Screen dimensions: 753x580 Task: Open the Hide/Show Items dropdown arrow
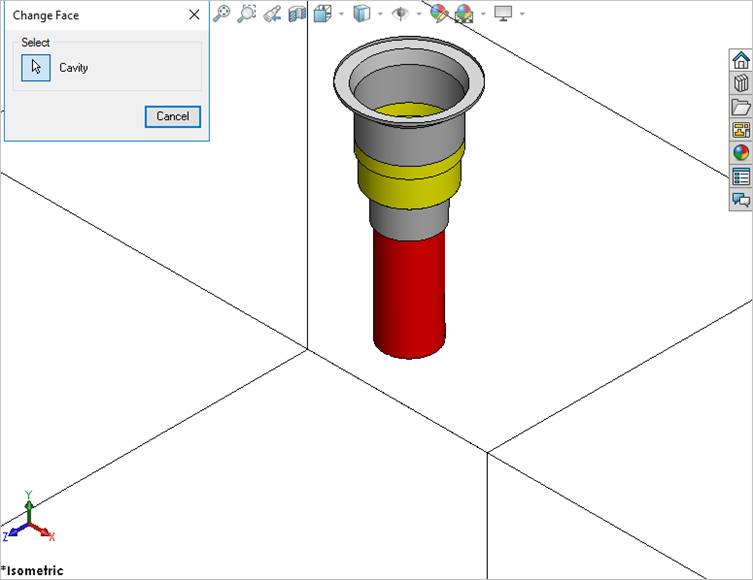coord(419,13)
